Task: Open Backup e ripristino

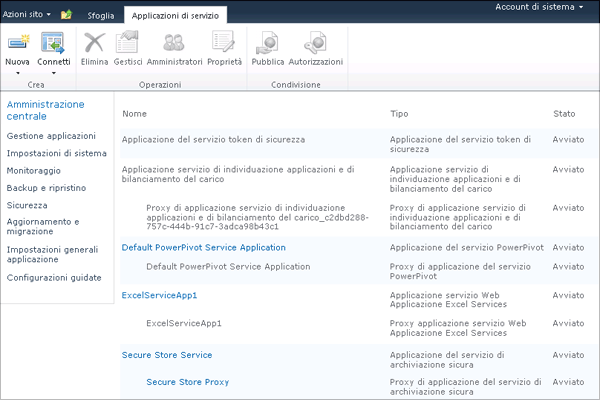Action: [46, 188]
